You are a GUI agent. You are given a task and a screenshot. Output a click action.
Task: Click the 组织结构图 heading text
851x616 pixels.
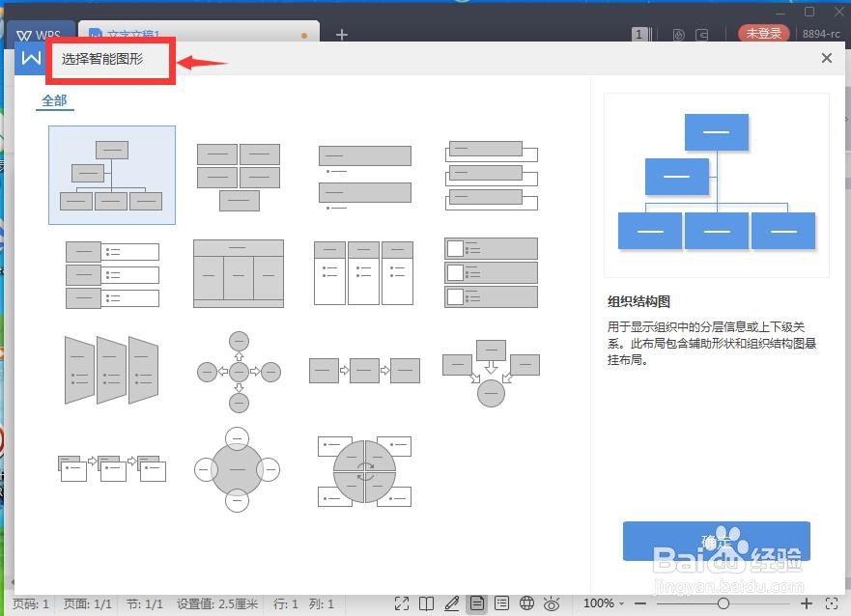click(x=638, y=301)
